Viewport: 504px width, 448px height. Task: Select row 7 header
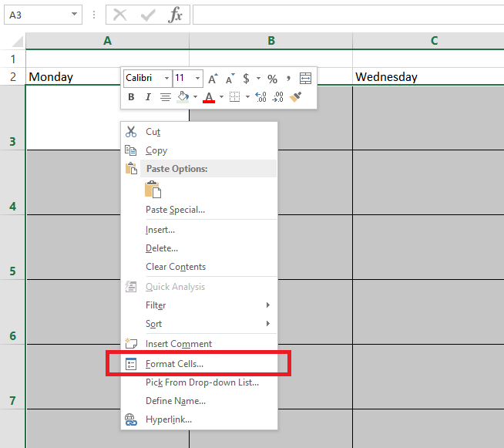[x=12, y=376]
